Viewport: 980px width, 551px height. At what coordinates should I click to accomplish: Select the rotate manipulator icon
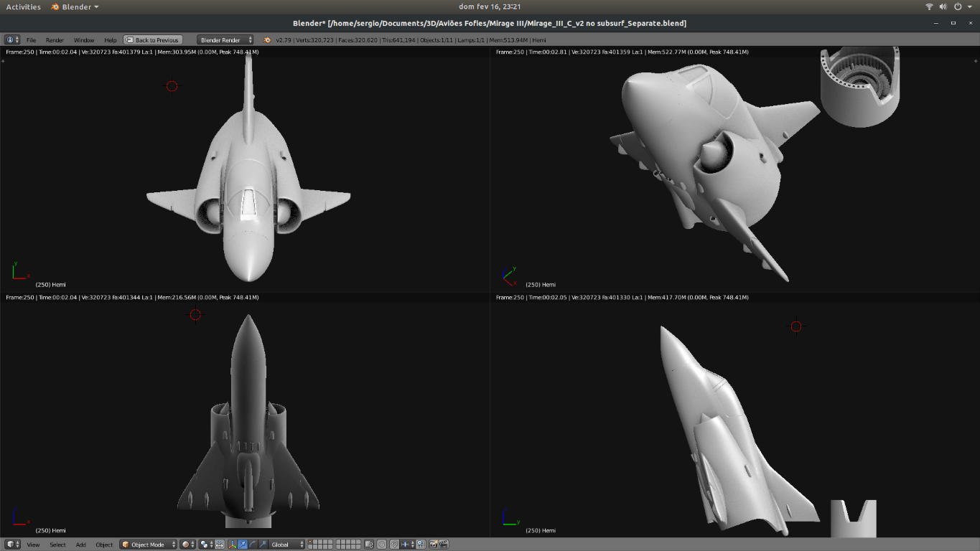coord(253,545)
